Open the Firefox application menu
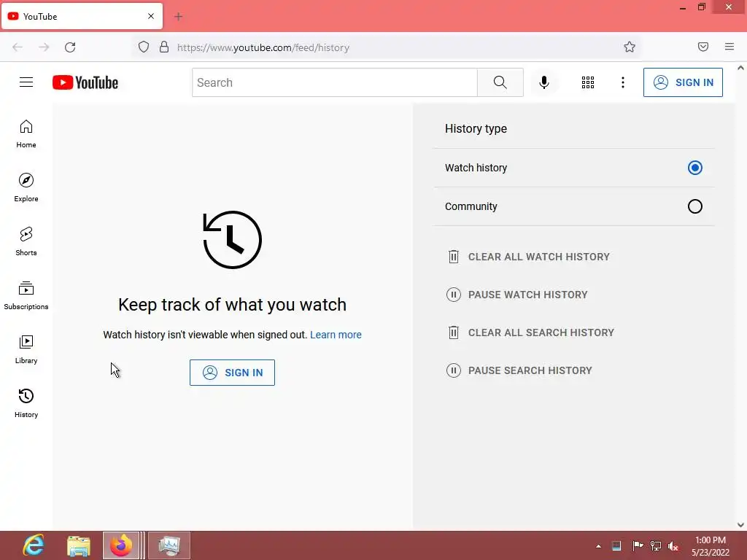Image resolution: width=747 pixels, height=560 pixels. click(x=729, y=47)
